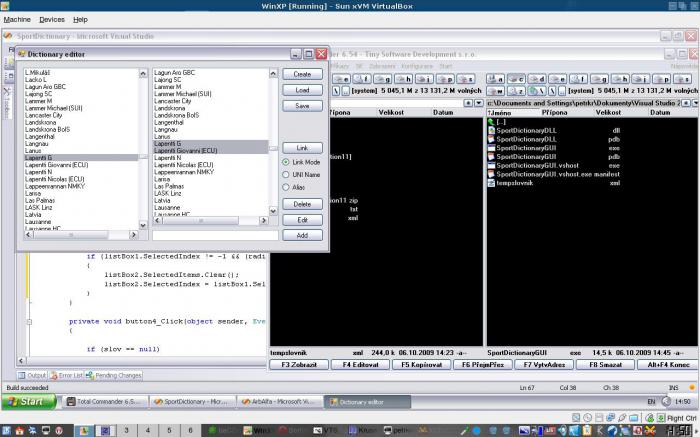The width and height of the screenshot is (700, 437).
Task: Open left panel directory history dropdown arrow
Action: (x=479, y=103)
